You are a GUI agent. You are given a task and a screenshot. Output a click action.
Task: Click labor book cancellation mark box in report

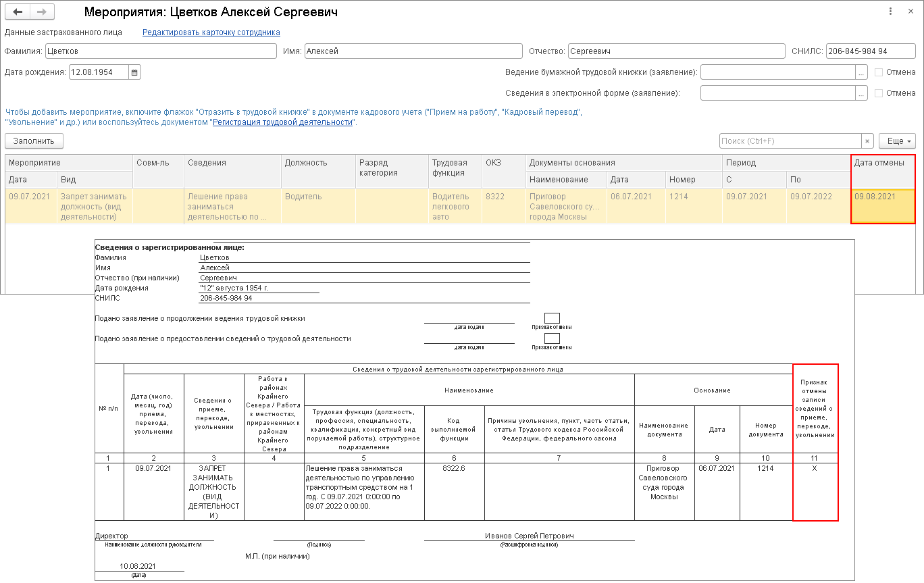(x=552, y=318)
